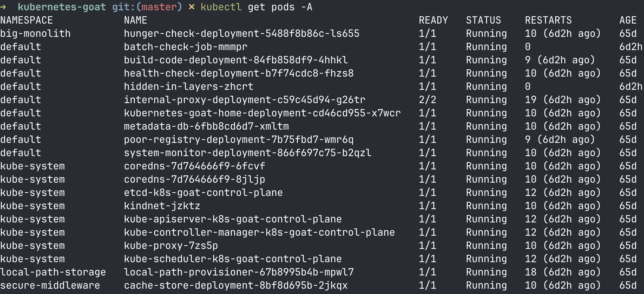Image resolution: width=644 pixels, height=294 pixels.
Task: Click the STATUS column header
Action: (483, 20)
